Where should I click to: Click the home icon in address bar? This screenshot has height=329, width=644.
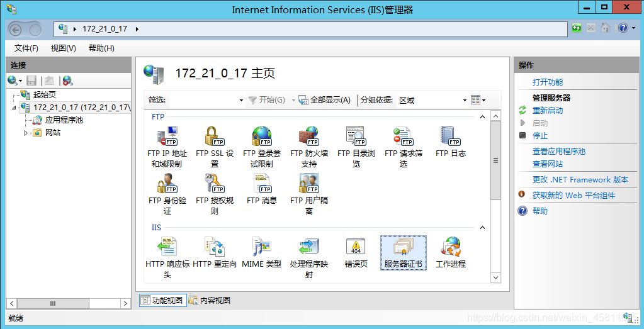tap(606, 28)
